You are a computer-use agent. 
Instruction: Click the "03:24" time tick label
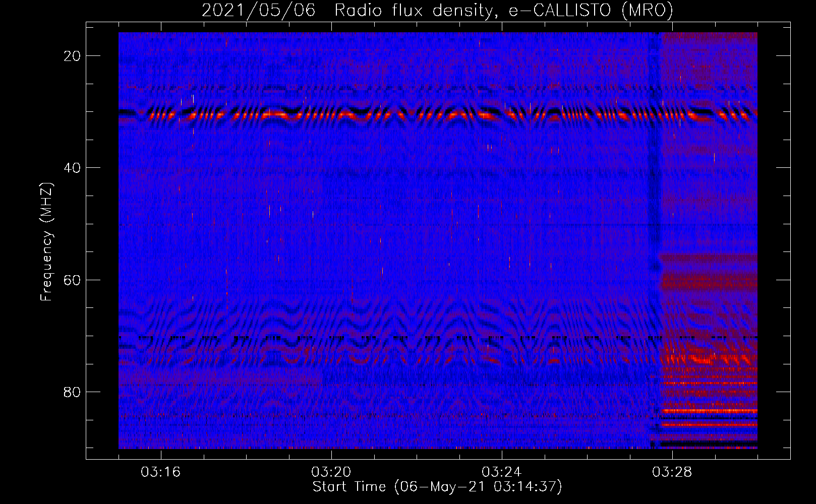[502, 472]
